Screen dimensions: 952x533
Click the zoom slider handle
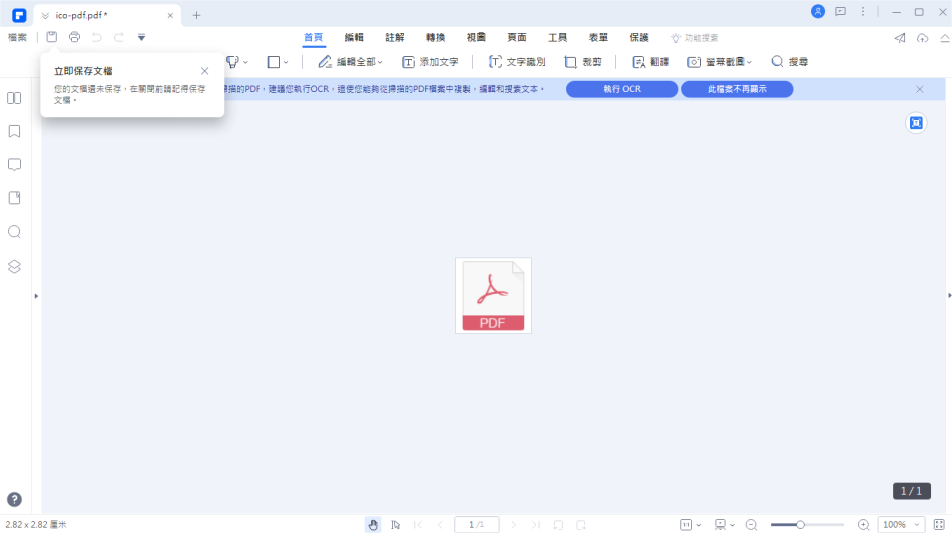tap(800, 524)
